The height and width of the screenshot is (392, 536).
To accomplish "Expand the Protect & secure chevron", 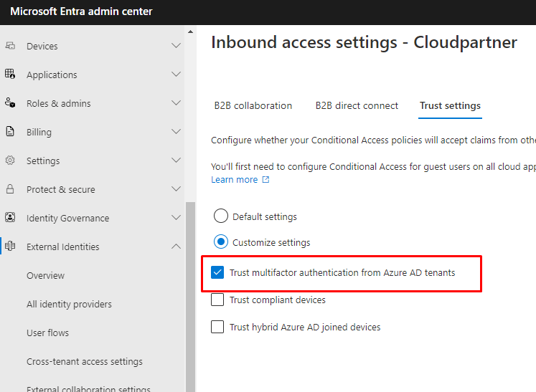I will [176, 189].
